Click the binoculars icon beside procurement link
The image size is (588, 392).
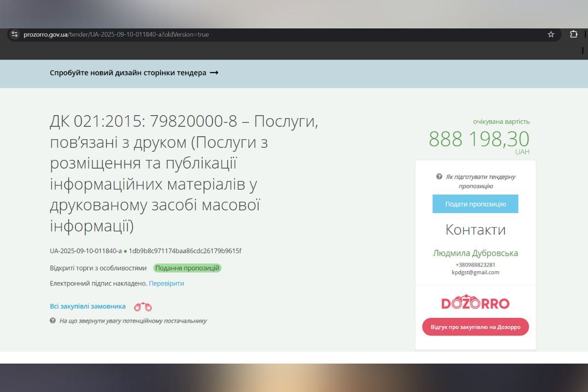pyautogui.click(x=142, y=306)
